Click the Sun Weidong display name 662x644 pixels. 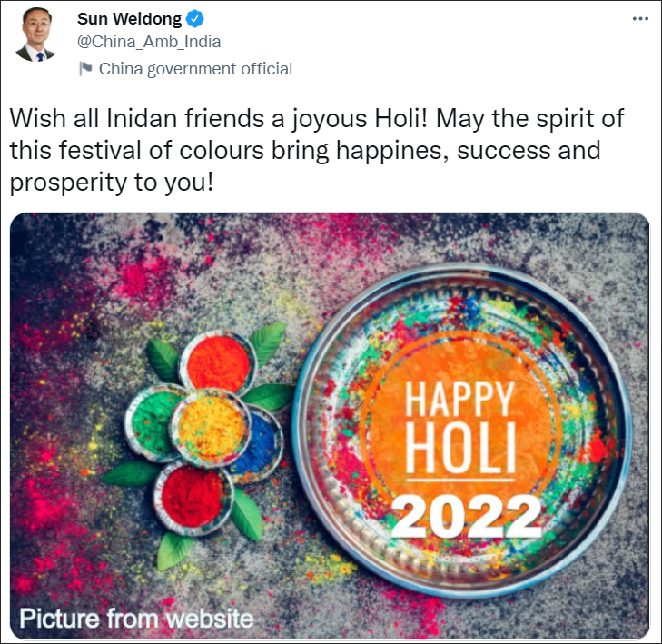coord(129,19)
